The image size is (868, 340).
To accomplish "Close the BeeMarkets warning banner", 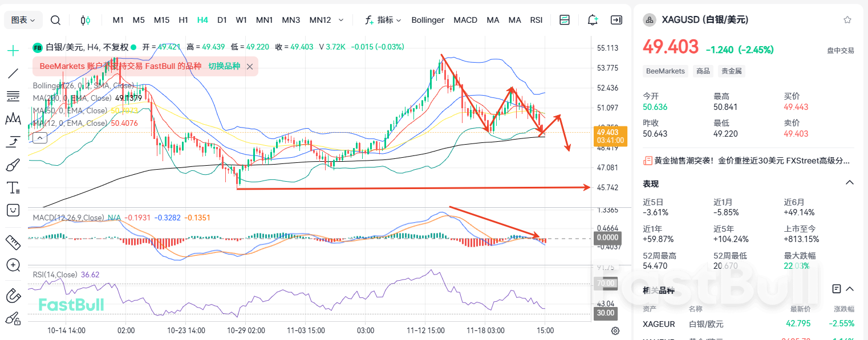I will [x=249, y=66].
